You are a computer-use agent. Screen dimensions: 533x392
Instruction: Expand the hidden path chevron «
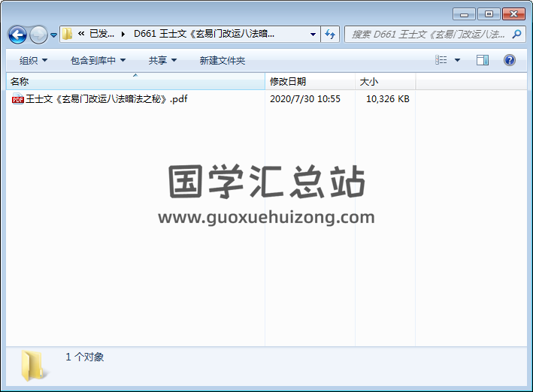click(x=81, y=34)
